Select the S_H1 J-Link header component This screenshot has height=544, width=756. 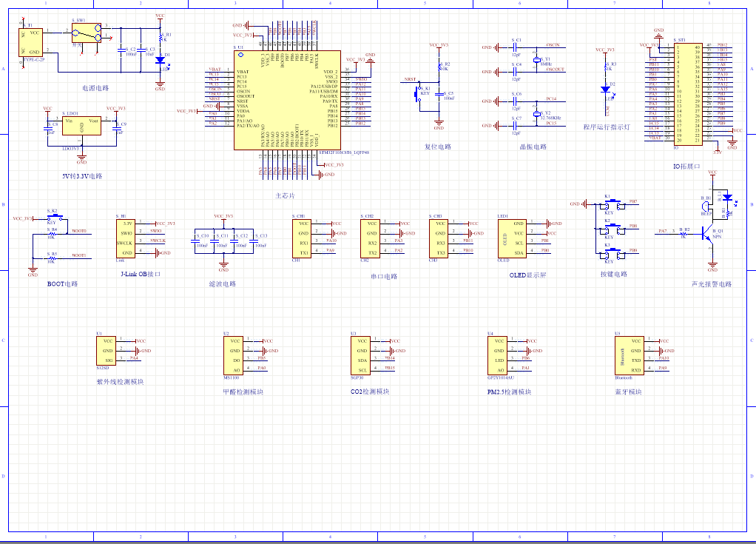point(125,239)
